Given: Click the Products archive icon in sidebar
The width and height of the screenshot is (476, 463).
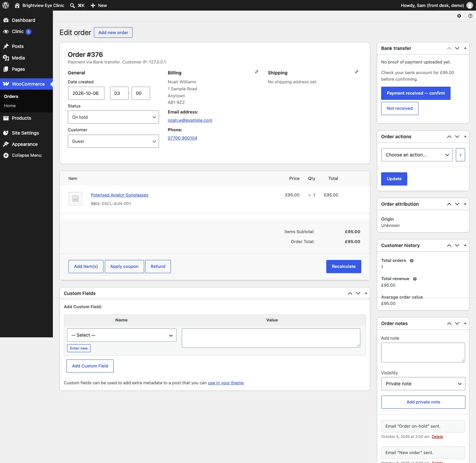Looking at the screenshot, I should click(6, 118).
